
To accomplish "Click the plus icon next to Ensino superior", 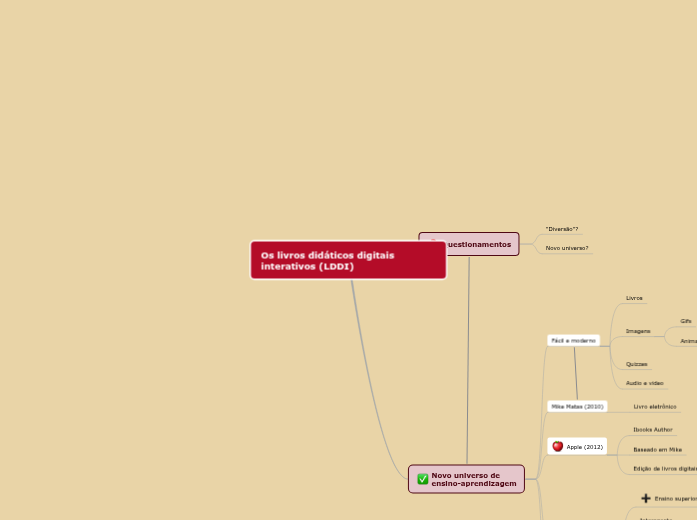I will (x=645, y=498).
